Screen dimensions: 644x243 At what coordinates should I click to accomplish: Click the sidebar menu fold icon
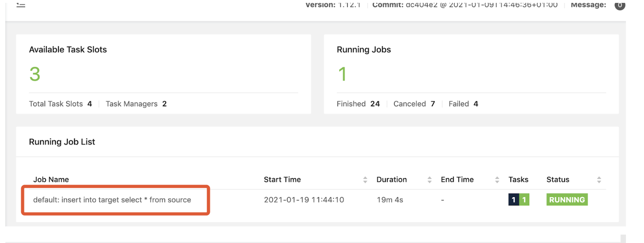pyautogui.click(x=21, y=5)
